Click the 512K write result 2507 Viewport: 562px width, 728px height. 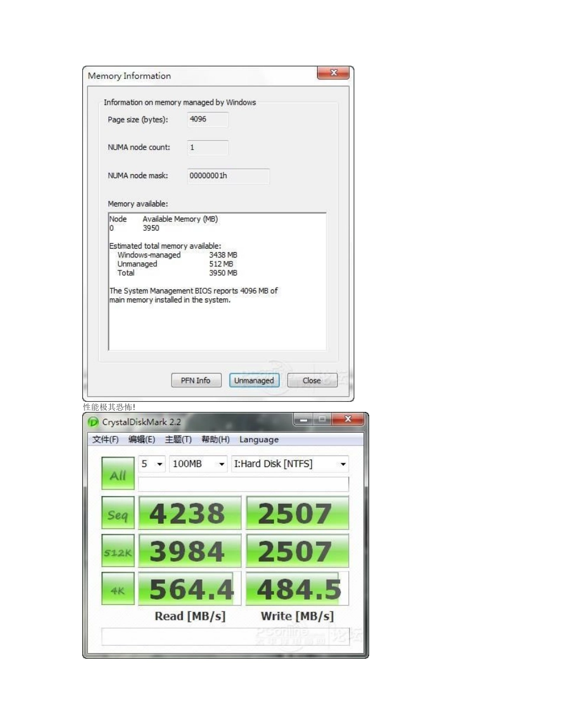297,551
